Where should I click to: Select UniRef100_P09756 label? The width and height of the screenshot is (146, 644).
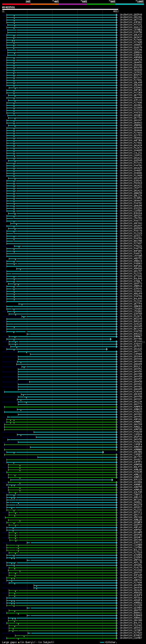(x=131, y=32)
